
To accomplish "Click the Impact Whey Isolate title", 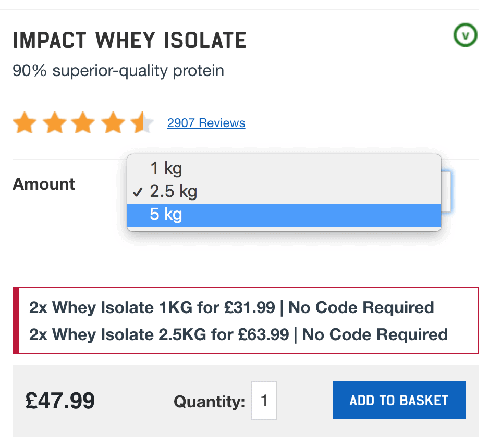I will tap(129, 41).
